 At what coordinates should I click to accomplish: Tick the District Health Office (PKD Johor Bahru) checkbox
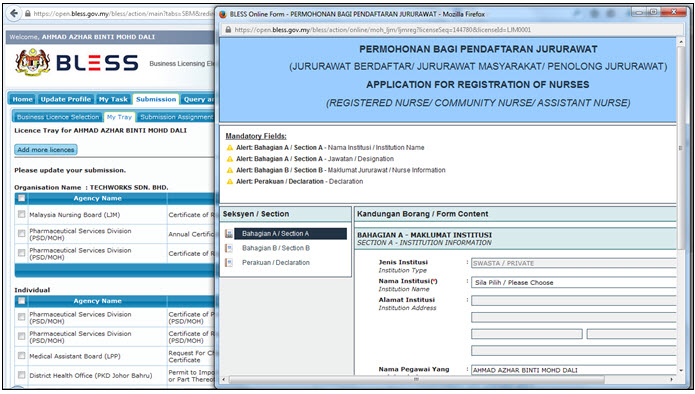coord(21,375)
